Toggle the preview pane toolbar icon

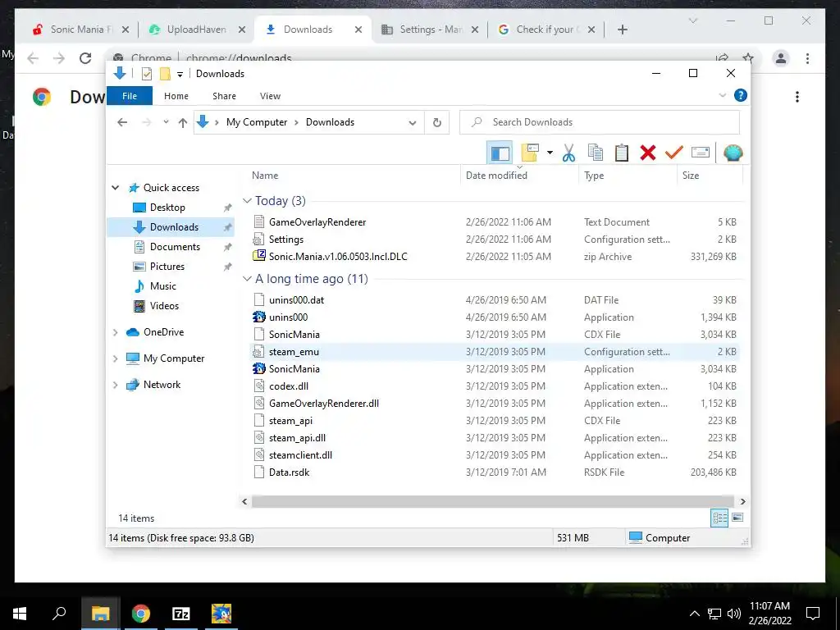pos(500,153)
